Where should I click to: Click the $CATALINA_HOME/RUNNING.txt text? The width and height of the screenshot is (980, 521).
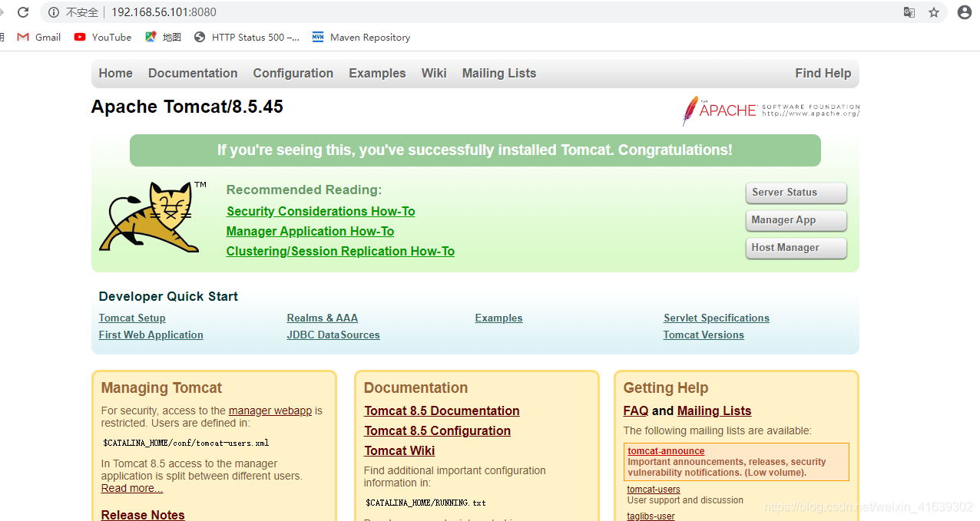(425, 503)
